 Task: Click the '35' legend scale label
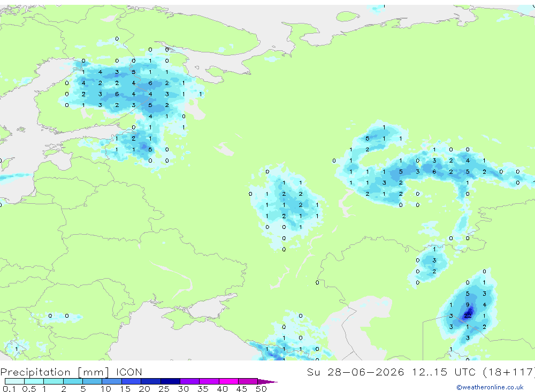(x=203, y=389)
